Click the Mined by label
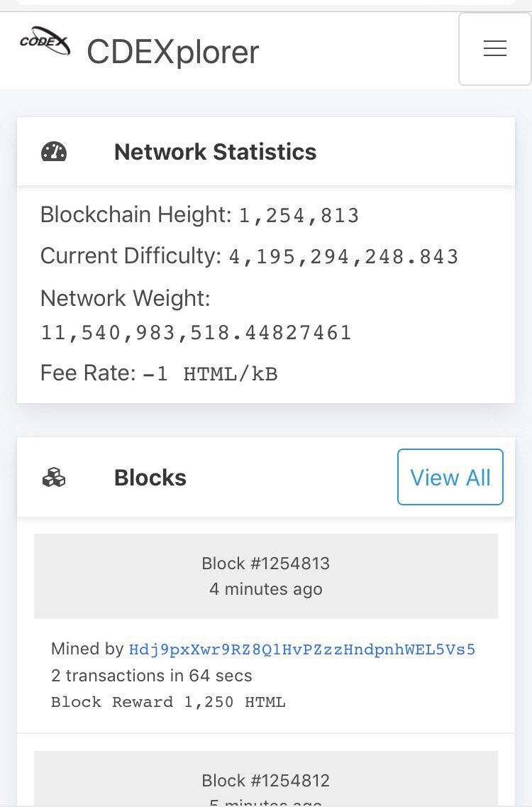The height and width of the screenshot is (807, 532). pos(87,649)
